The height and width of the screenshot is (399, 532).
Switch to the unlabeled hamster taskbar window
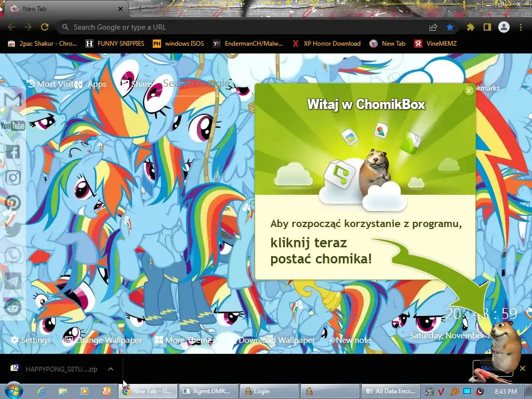click(x=330, y=391)
